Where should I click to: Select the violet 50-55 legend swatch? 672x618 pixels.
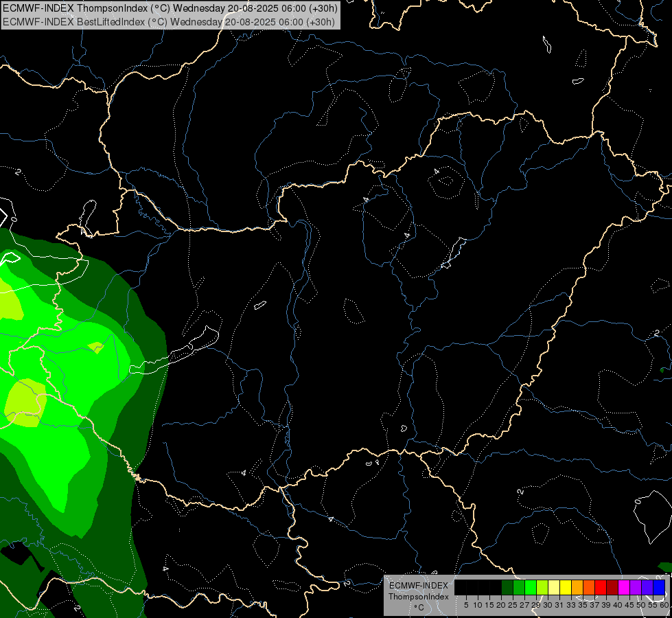(647, 587)
